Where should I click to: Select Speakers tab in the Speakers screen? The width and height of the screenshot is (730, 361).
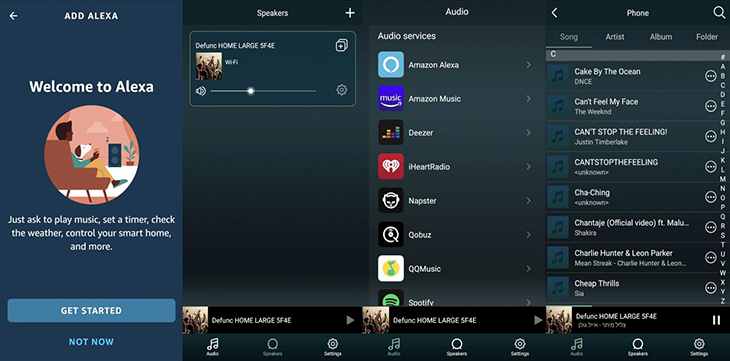point(272,347)
